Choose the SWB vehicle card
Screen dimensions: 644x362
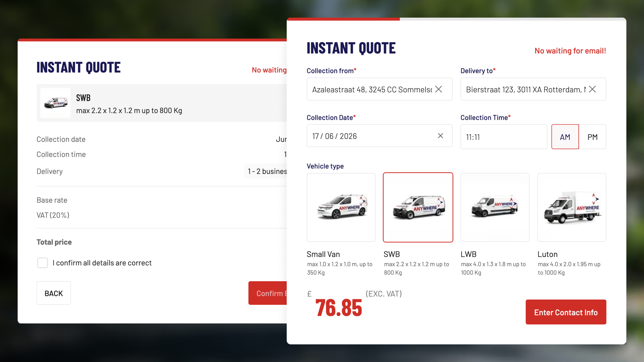418,207
